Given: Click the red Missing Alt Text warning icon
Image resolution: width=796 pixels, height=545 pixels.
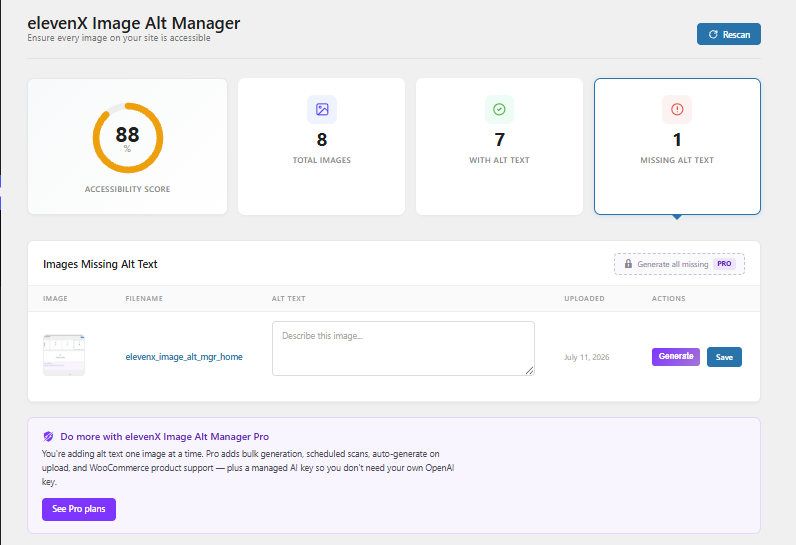Looking at the screenshot, I should [677, 109].
